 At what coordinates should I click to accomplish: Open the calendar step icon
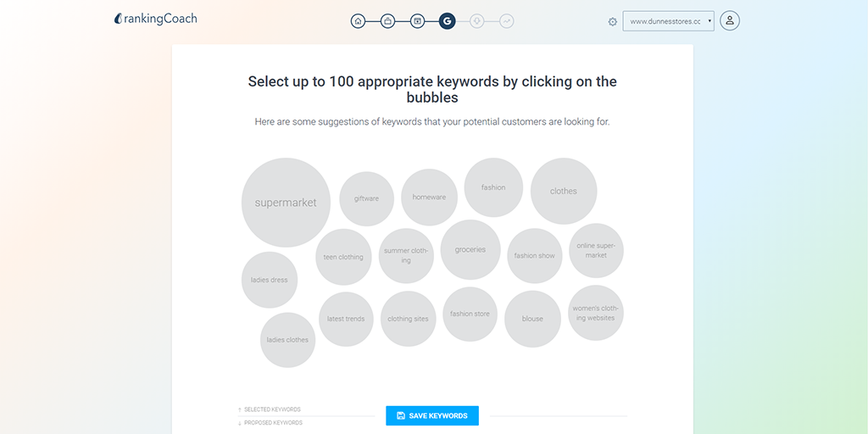[x=417, y=21]
